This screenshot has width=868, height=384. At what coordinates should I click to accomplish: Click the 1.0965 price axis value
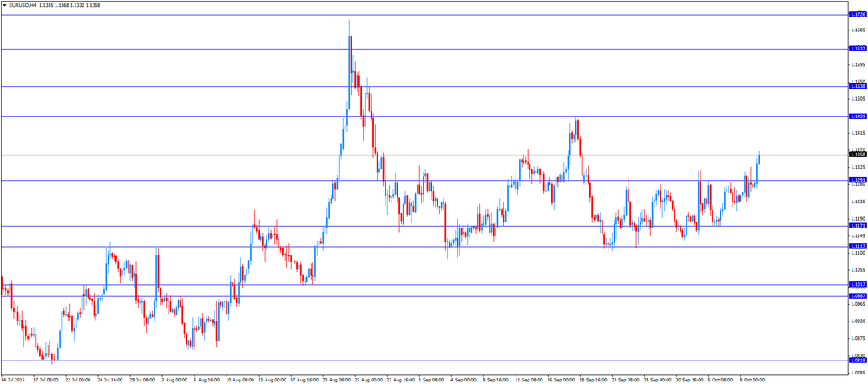[857, 305]
